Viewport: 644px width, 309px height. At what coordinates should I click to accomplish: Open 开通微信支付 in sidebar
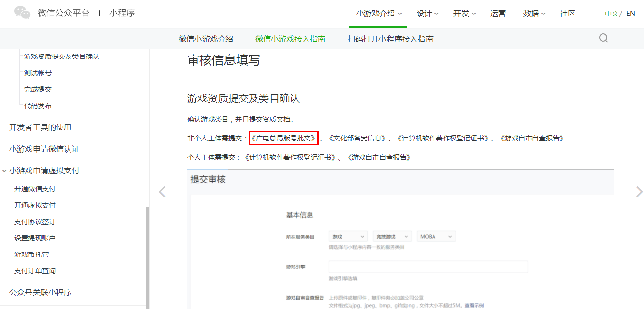coord(35,189)
